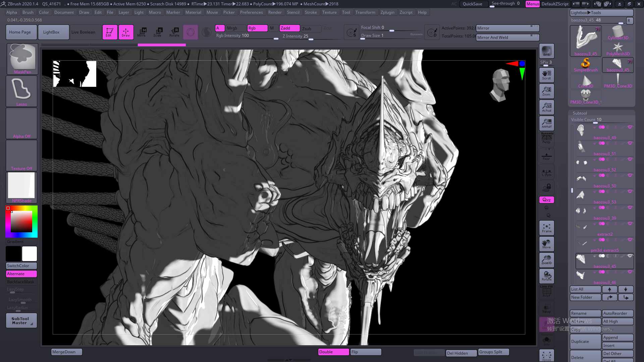The image size is (644, 362).
Task: Toggle Rgb painting mode
Action: pos(258,28)
